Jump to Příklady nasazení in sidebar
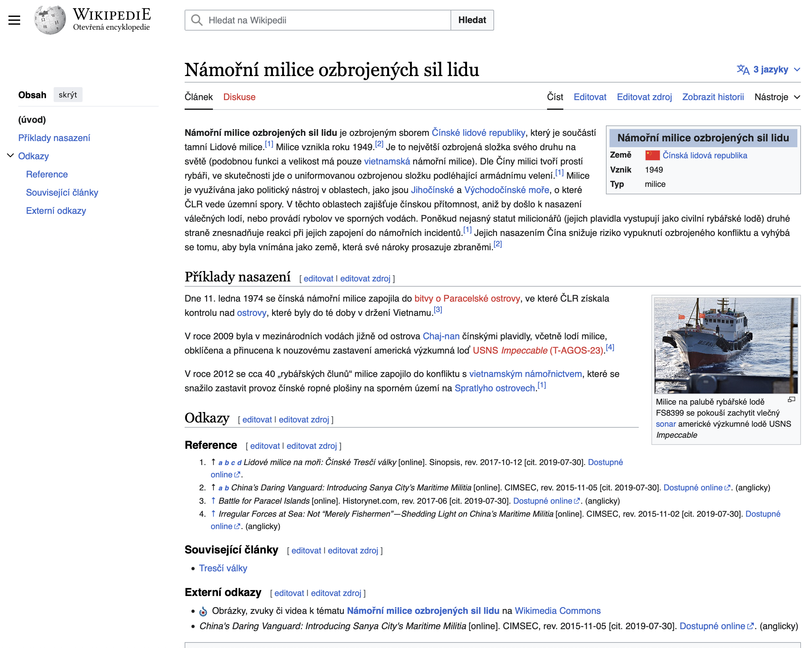The height and width of the screenshot is (648, 812). point(54,138)
